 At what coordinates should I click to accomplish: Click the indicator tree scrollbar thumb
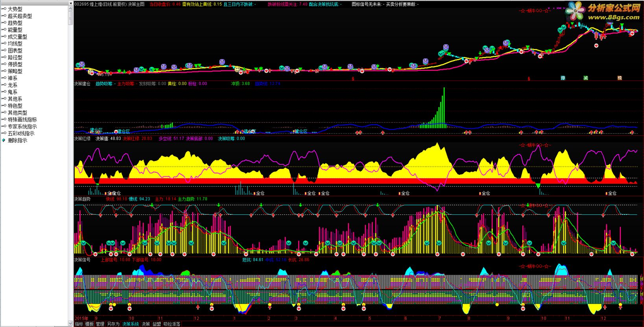tap(70, 18)
